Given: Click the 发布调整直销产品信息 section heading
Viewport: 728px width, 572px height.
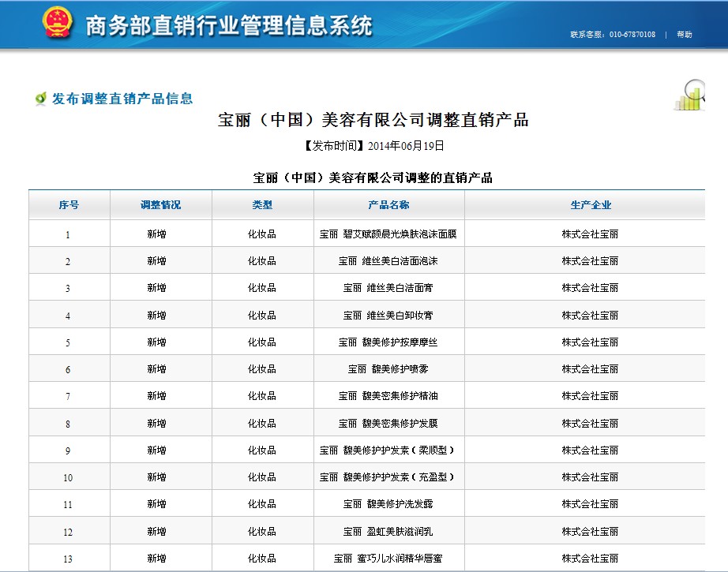Looking at the screenshot, I should (x=122, y=99).
